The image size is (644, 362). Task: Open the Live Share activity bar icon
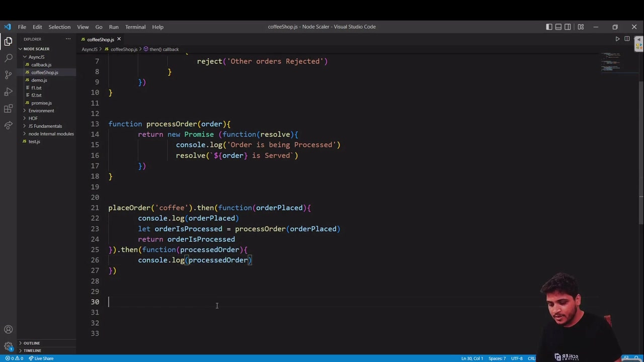coord(8,125)
